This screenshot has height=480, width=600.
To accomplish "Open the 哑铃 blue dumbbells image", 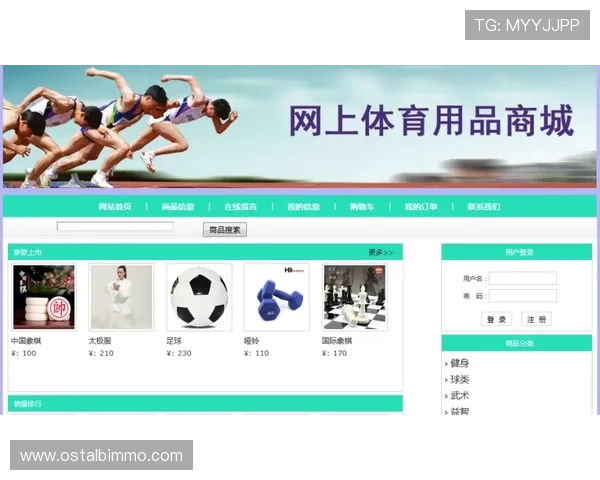I will click(x=277, y=297).
